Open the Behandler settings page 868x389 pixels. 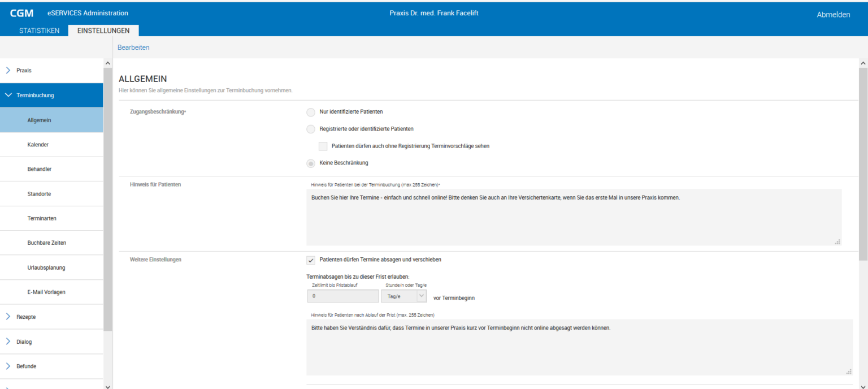[40, 168]
